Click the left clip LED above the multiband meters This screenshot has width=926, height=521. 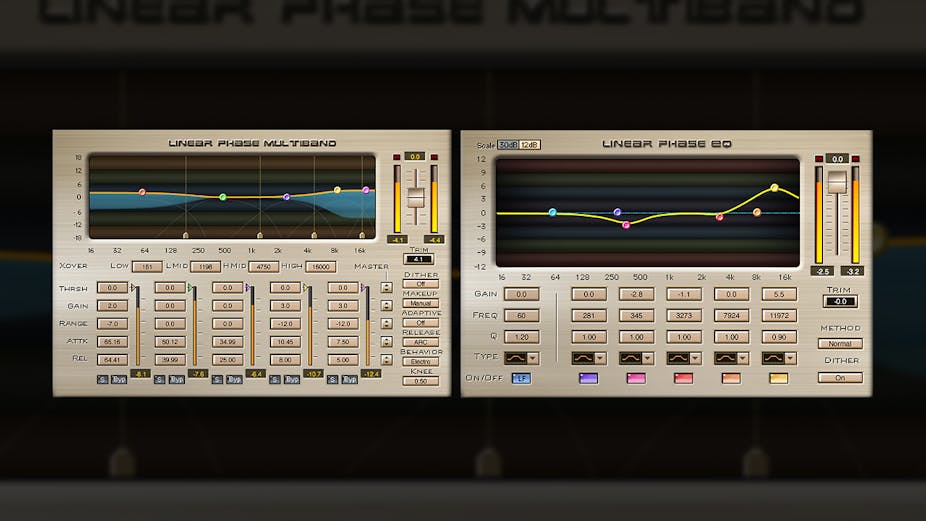398,157
